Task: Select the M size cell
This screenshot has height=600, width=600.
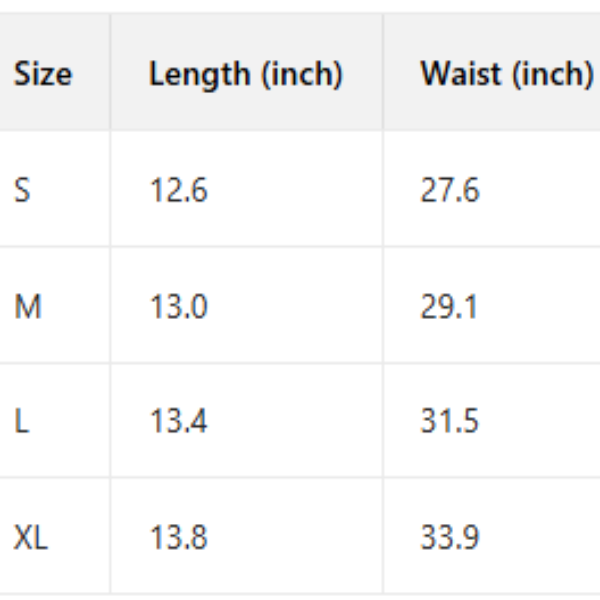Action: 28,306
